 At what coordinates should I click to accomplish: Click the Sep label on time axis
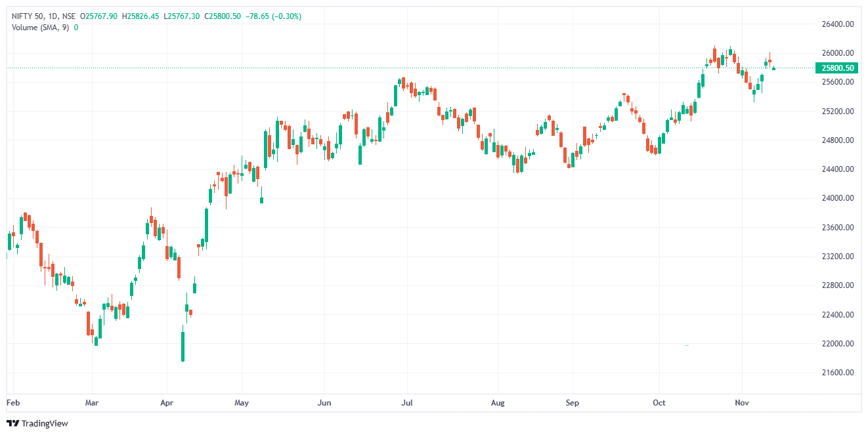[573, 403]
